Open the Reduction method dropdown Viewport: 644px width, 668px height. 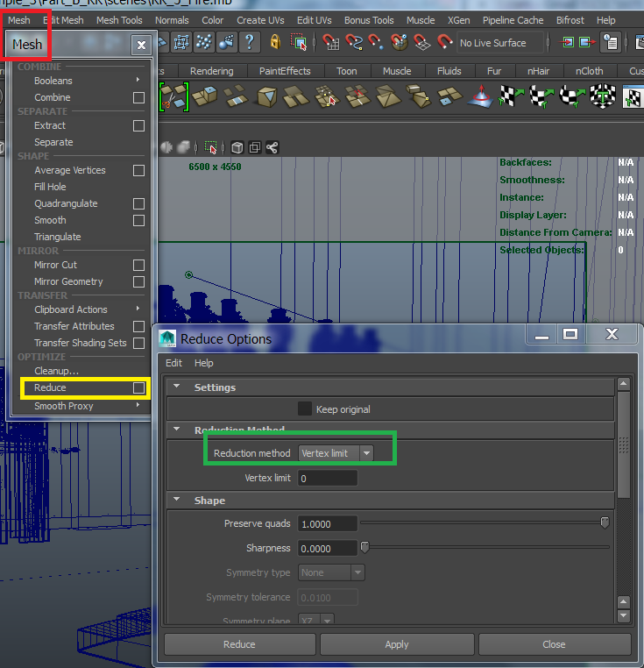click(x=336, y=453)
